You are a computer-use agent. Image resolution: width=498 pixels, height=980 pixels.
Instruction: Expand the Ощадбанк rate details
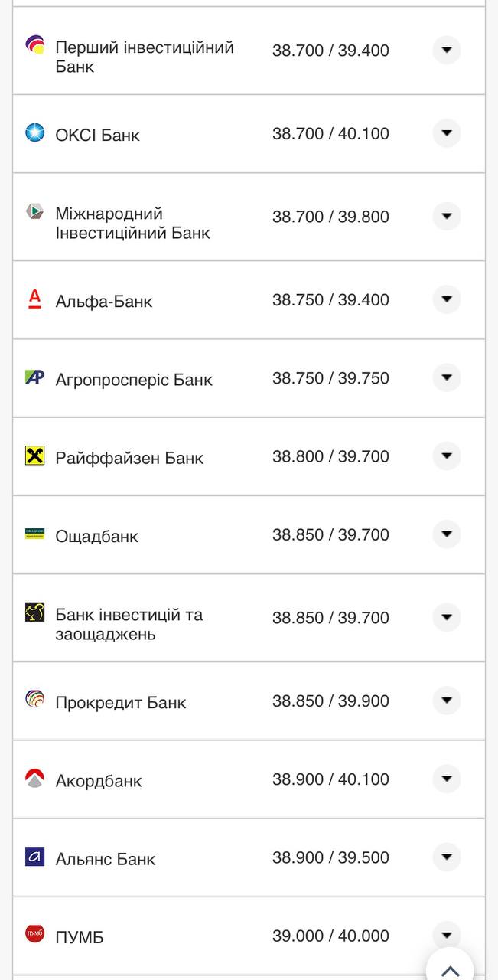(446, 534)
